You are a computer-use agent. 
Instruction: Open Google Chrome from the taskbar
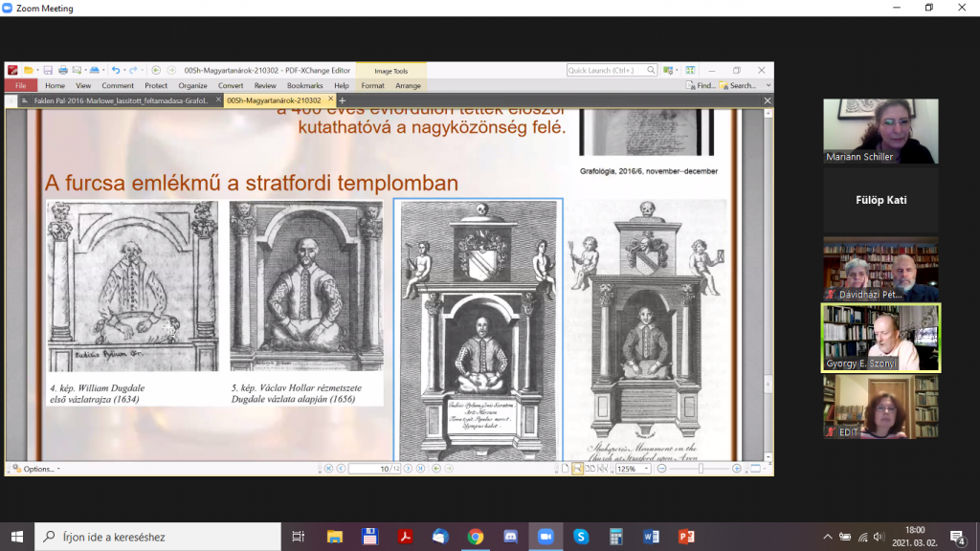(476, 537)
